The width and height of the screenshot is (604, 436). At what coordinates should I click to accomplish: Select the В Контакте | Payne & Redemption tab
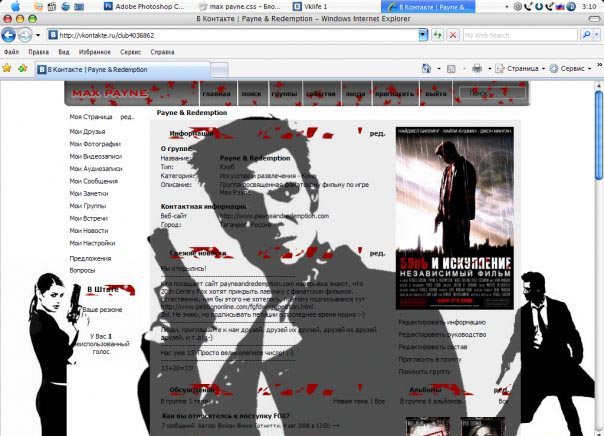pos(123,70)
